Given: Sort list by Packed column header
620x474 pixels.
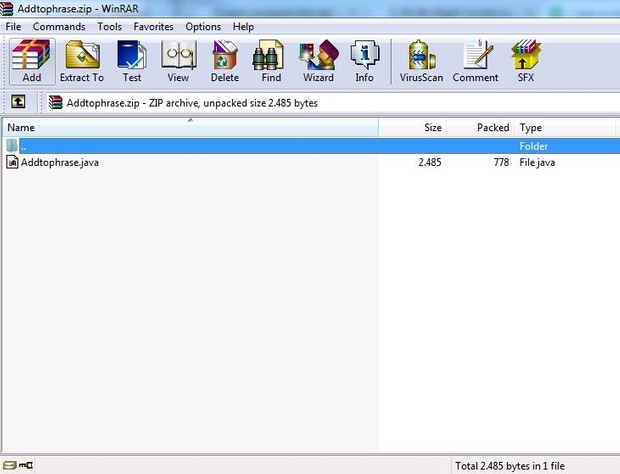Looking at the screenshot, I should tap(480, 127).
